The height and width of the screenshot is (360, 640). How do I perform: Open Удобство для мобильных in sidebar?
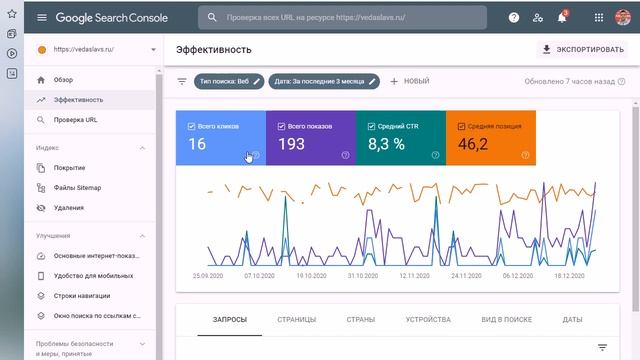(x=90, y=276)
